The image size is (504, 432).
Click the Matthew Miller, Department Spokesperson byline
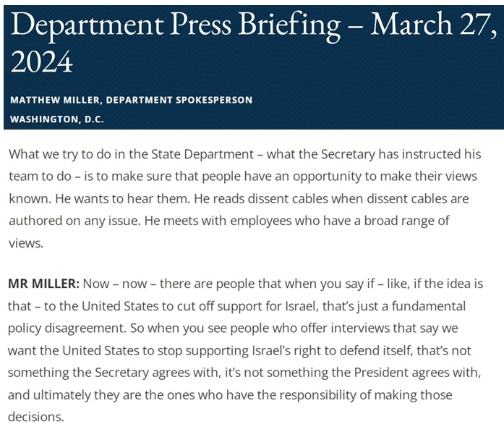coord(131,100)
